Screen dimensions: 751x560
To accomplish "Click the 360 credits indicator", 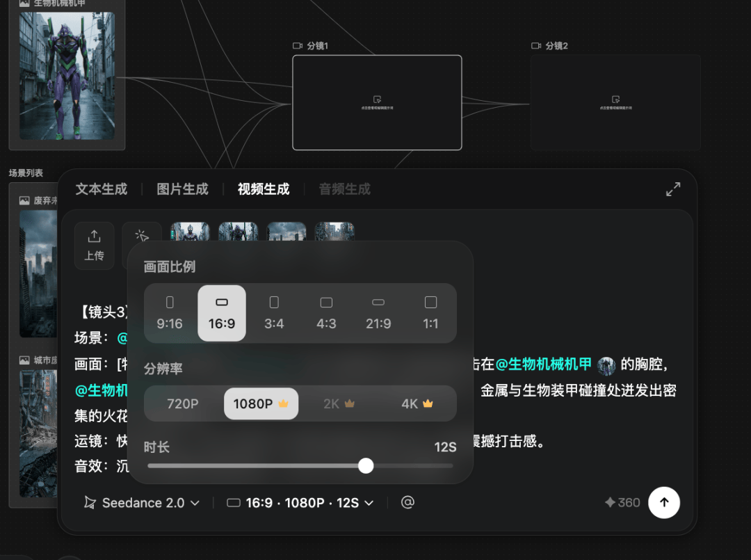I will (x=622, y=502).
